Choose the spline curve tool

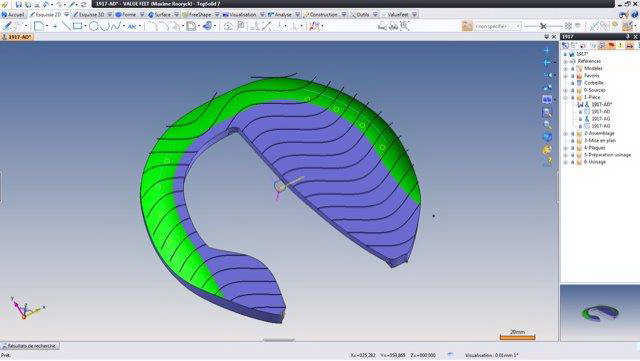point(116,26)
